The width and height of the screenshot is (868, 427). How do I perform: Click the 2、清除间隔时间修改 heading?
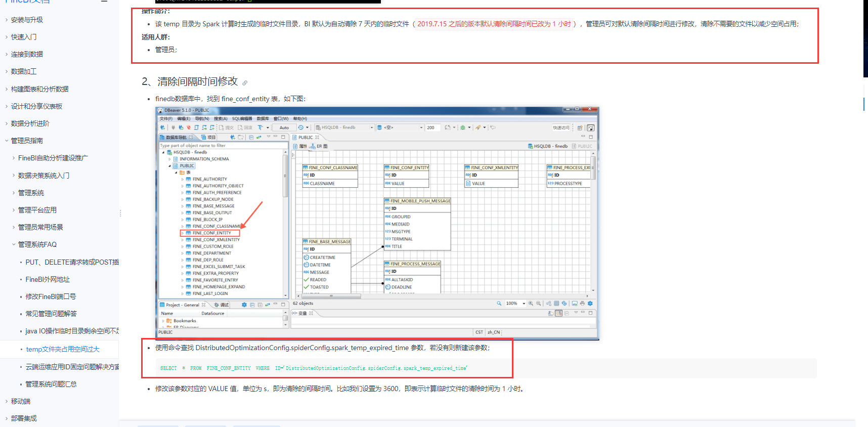pos(190,81)
